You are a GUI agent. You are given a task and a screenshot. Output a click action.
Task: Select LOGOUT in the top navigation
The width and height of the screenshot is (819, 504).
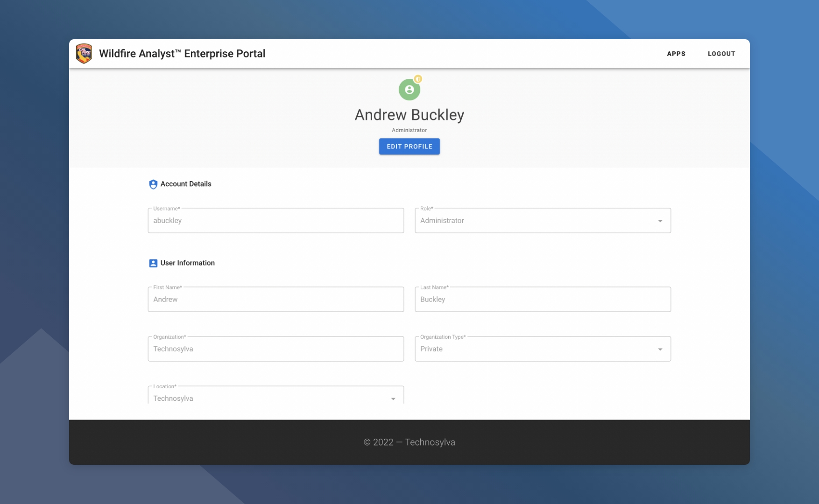[x=721, y=54]
